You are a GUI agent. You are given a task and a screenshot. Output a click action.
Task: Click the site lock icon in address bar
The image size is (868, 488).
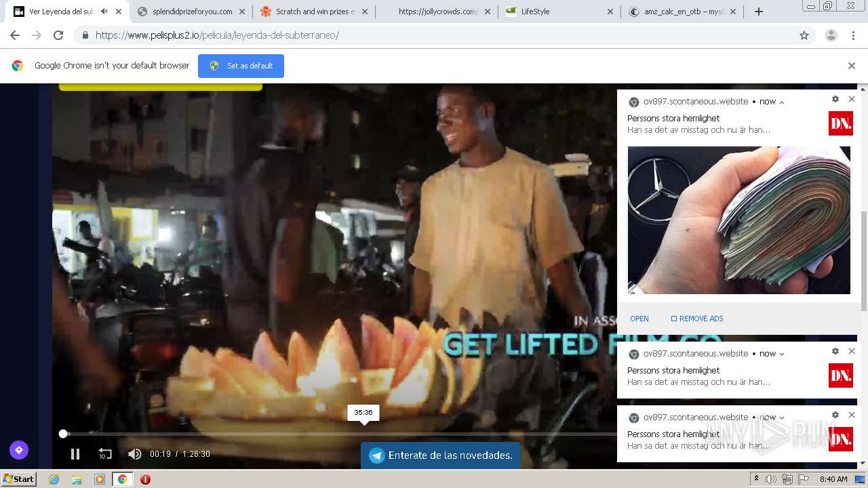[x=85, y=35]
